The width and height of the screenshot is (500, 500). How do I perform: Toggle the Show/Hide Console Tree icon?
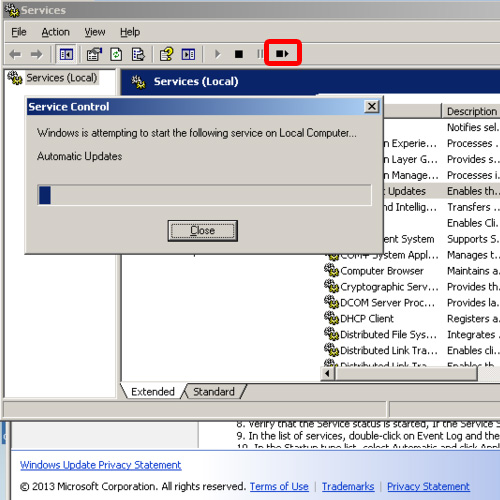point(66,54)
